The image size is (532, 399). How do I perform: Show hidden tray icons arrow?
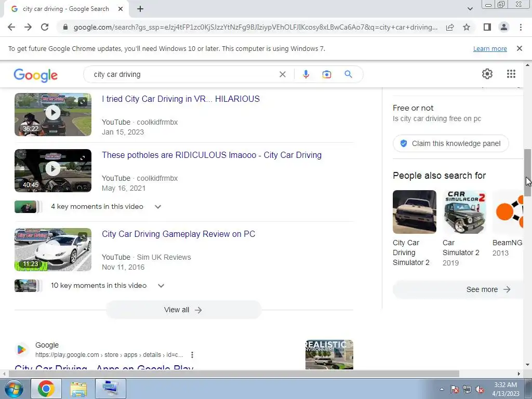coord(442,389)
